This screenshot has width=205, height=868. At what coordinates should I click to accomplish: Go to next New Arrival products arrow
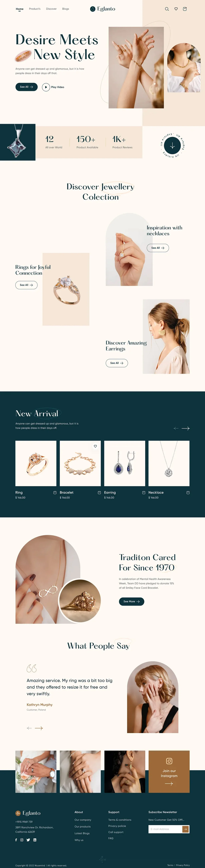pyautogui.click(x=186, y=428)
